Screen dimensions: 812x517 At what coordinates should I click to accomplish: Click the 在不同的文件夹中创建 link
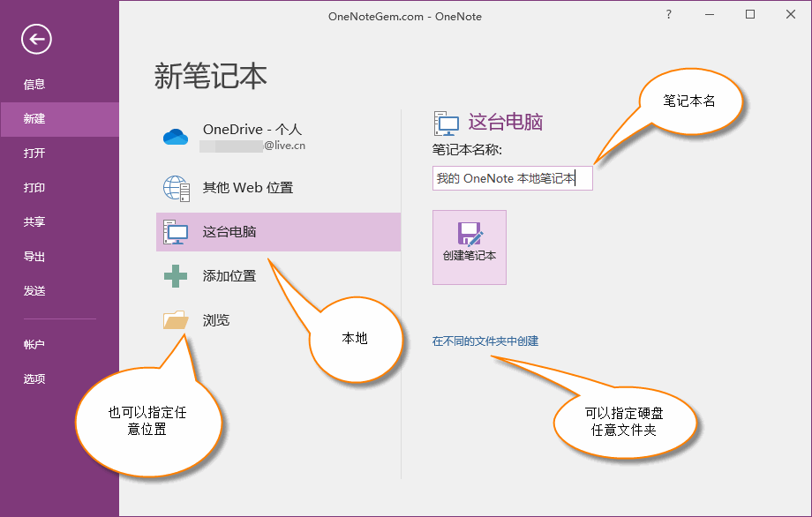(485, 341)
